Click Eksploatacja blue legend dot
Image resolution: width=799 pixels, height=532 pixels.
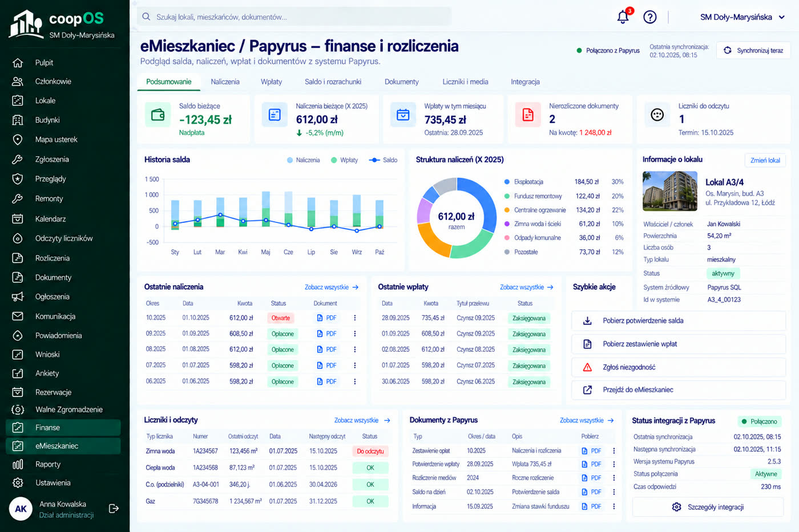tap(507, 182)
